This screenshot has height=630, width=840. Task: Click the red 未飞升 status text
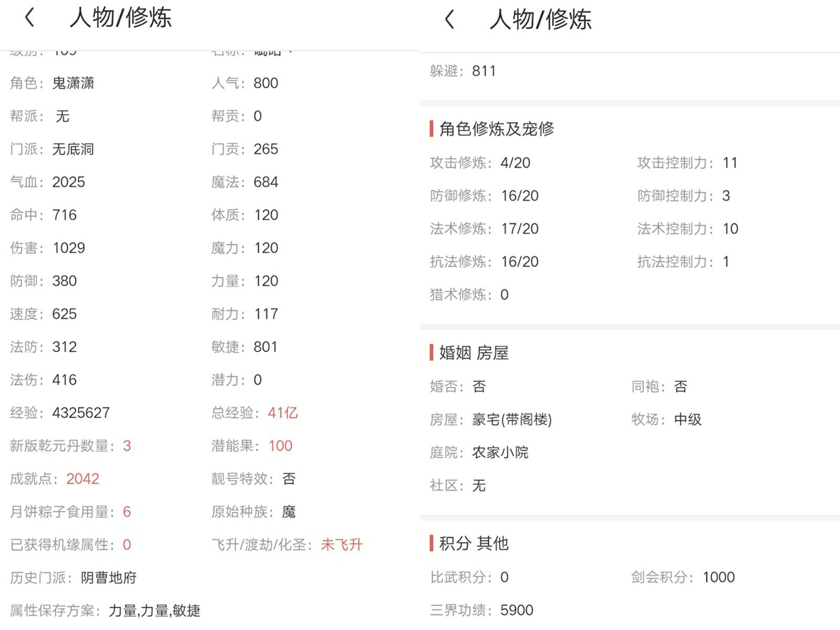(341, 545)
